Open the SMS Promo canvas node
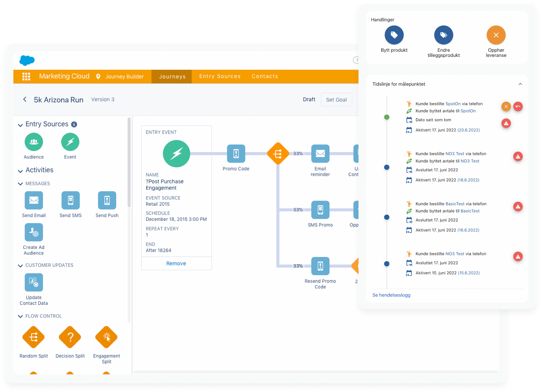The image size is (542, 392). point(320,210)
